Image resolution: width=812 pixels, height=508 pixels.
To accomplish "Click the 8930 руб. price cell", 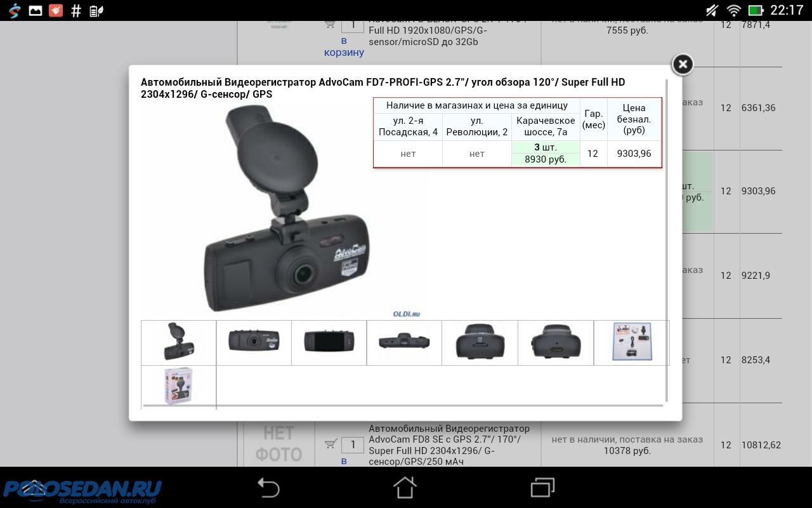I will tap(545, 159).
